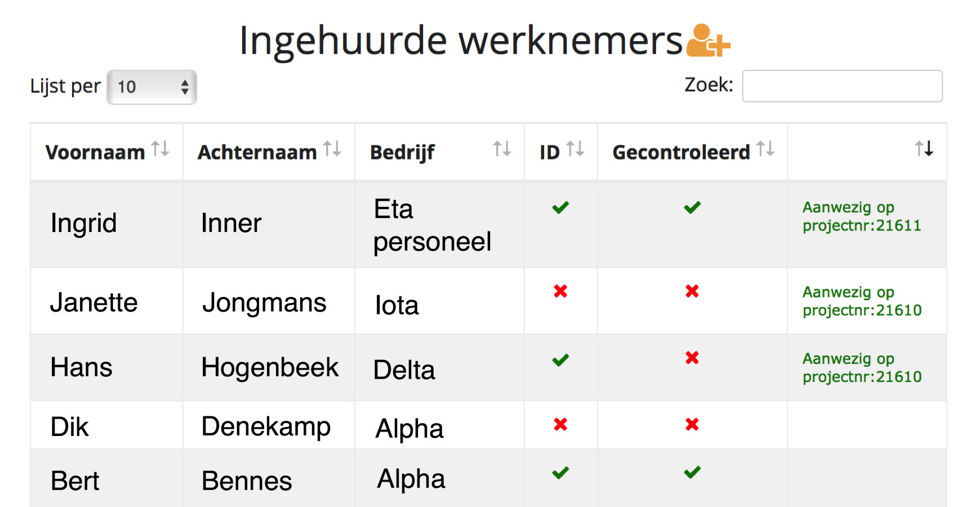Open the 'Lijst per' entries dropdown
This screenshot has height=507, width=980.
coord(151,87)
